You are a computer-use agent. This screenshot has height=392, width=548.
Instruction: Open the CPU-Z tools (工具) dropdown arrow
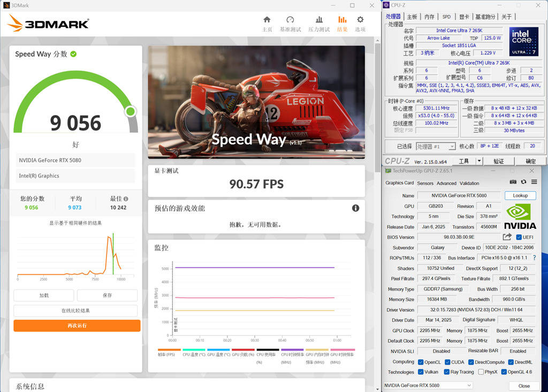[x=479, y=161]
